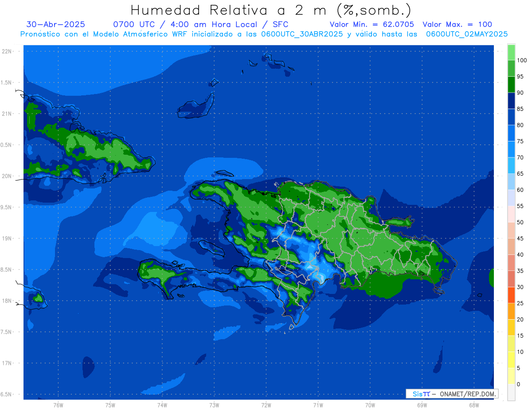Screen dimensions: 532x411
Task: Click the legend tick label "40"
Action: tap(520, 254)
